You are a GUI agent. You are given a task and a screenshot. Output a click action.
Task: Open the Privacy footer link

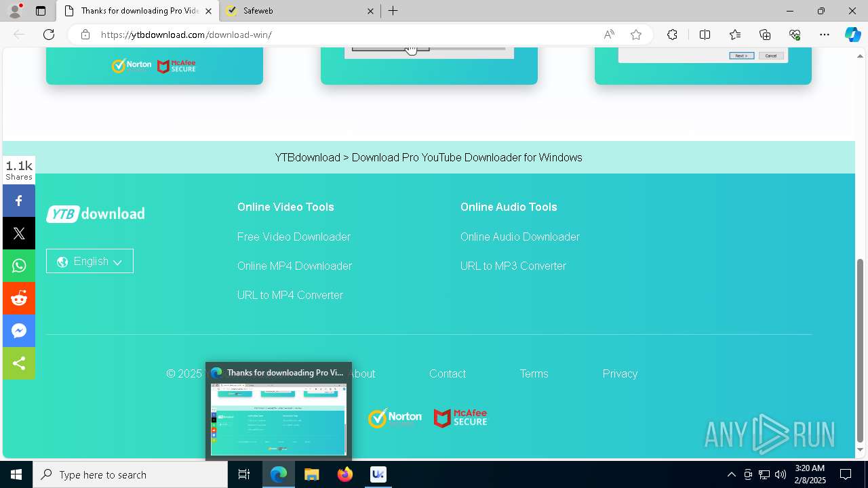click(620, 373)
